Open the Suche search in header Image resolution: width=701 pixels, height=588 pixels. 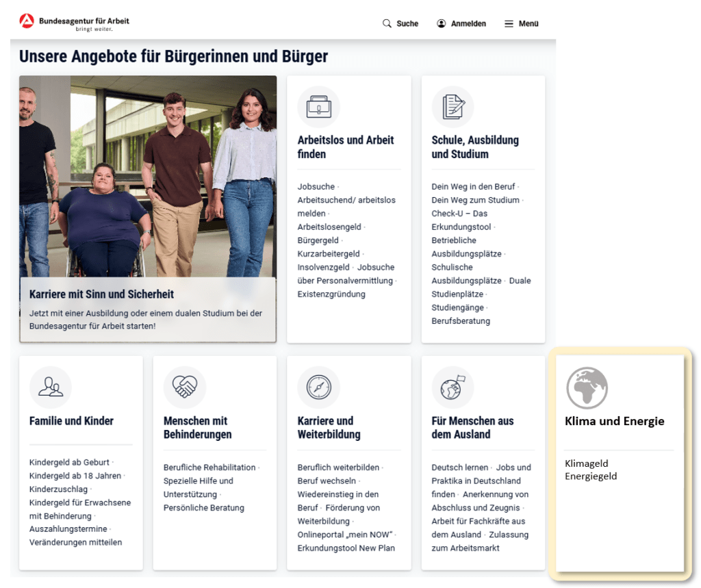tap(400, 23)
